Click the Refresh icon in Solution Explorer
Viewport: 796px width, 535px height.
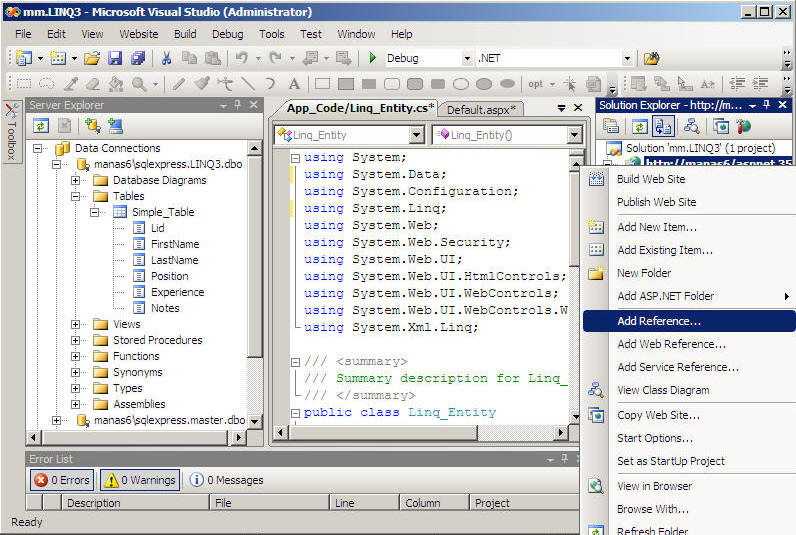point(640,126)
